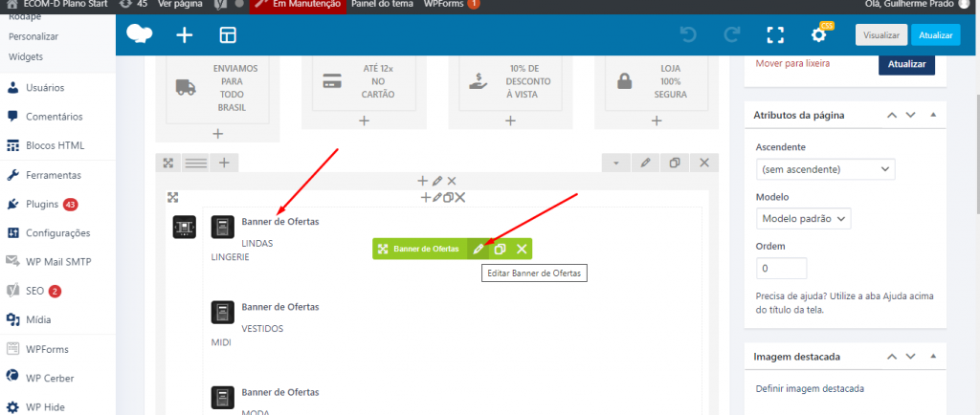
Task: Open WP Mail SMTP sidebar item
Action: tap(57, 262)
